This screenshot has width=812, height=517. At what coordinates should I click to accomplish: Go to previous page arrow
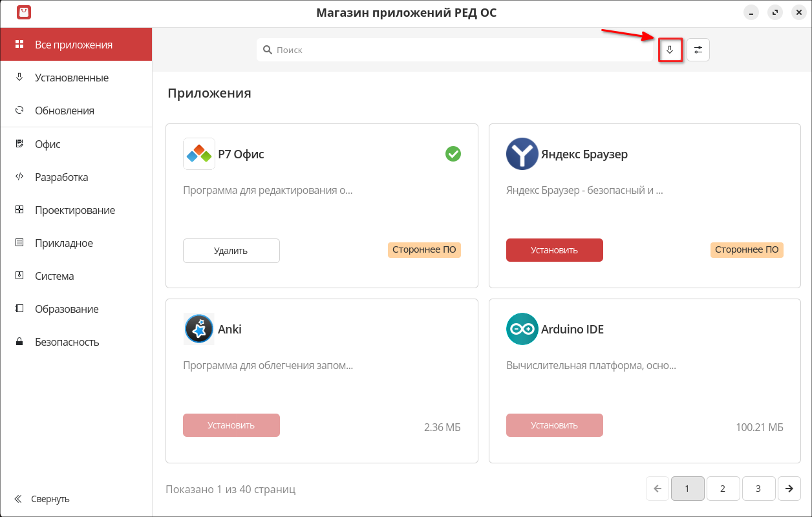(657, 489)
